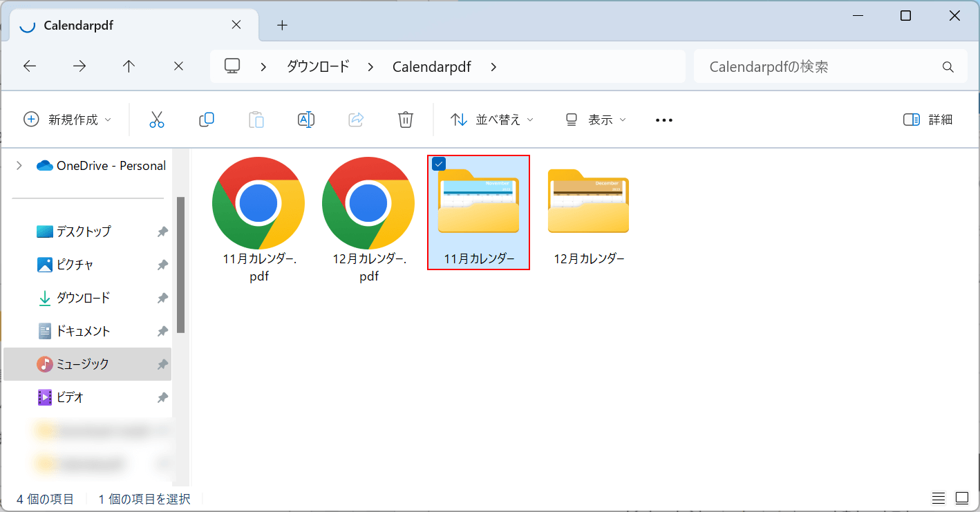Click the Copy icon in toolbar
The width and height of the screenshot is (980, 512).
click(x=207, y=120)
